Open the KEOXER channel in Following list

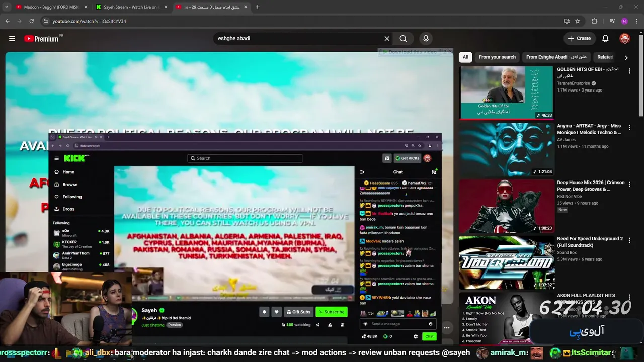81,244
